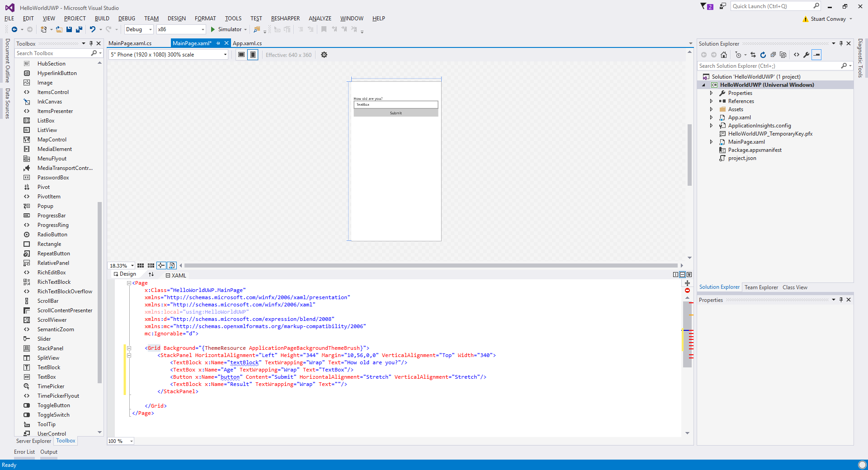
Task: Click the Show All Files icon
Action: [783, 55]
